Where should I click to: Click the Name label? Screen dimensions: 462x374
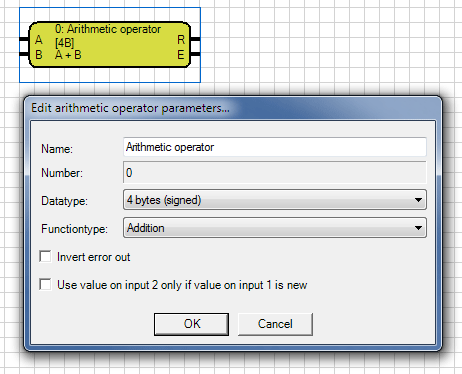click(57, 149)
